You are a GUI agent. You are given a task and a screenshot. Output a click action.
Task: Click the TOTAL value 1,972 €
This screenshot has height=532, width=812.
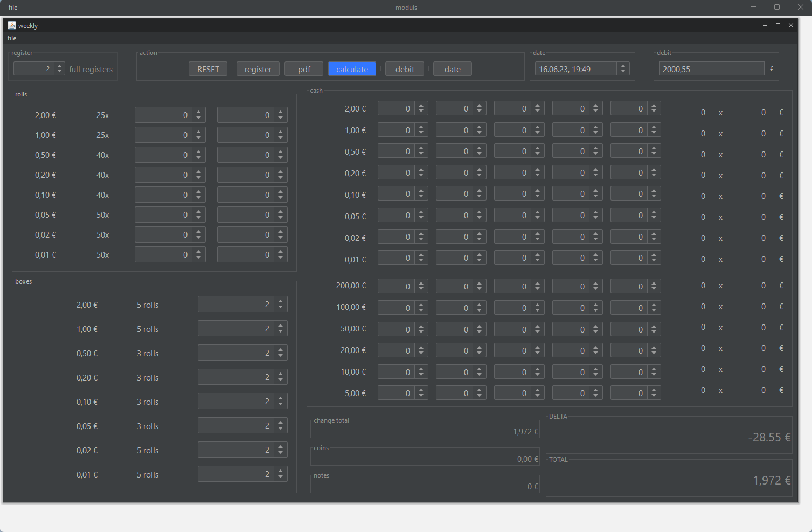coord(772,480)
